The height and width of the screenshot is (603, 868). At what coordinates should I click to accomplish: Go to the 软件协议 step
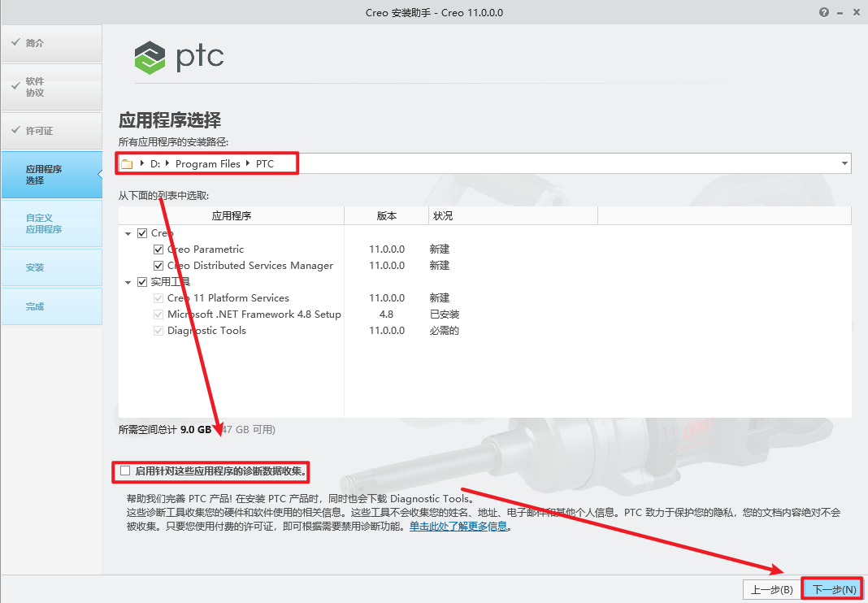click(x=35, y=87)
